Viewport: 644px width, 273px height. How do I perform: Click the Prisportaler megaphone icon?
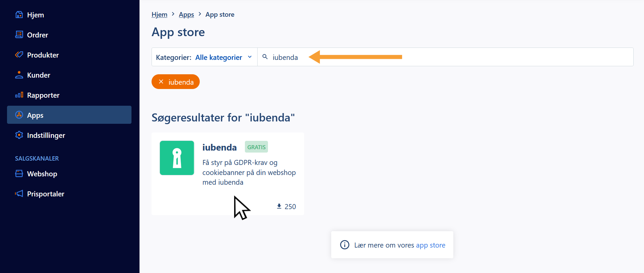coord(19,194)
